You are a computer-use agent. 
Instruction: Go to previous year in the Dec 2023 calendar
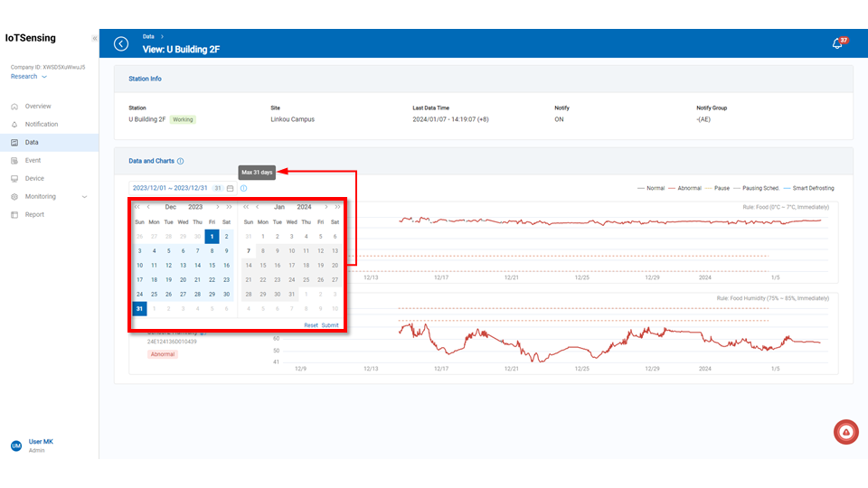(x=137, y=207)
